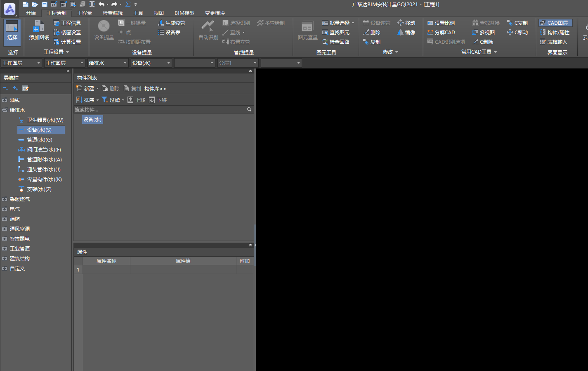Activate the 选择 (Select) tool
This screenshot has width=588, height=371.
pyautogui.click(x=12, y=32)
